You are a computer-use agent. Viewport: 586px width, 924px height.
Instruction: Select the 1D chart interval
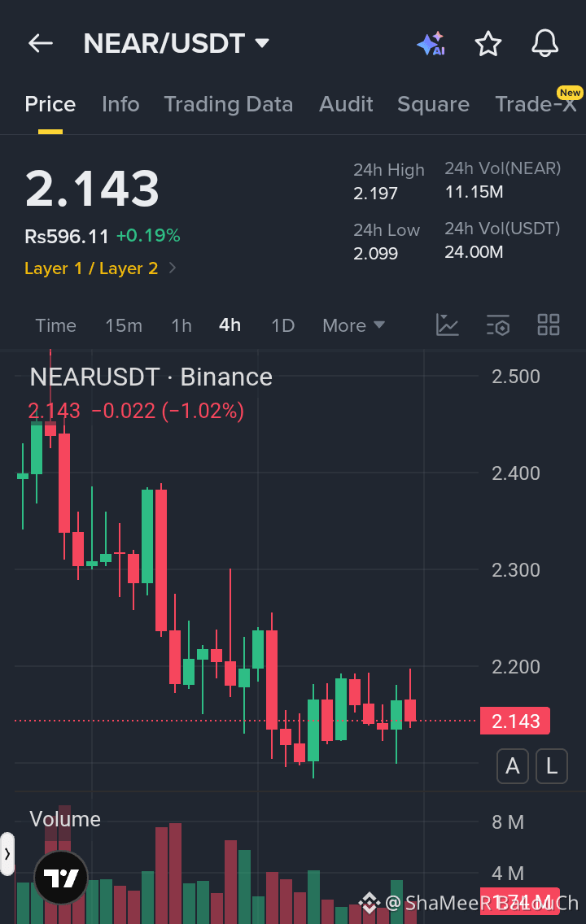click(x=283, y=325)
